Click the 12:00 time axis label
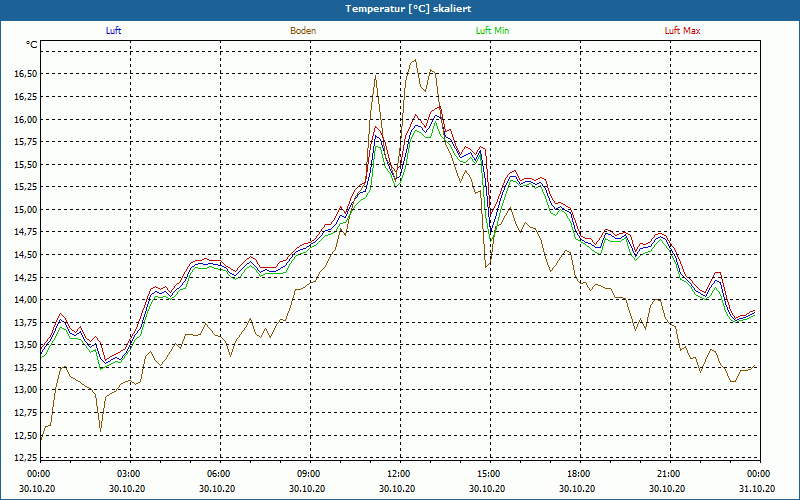Screen dimensions: 800x500 399,474
